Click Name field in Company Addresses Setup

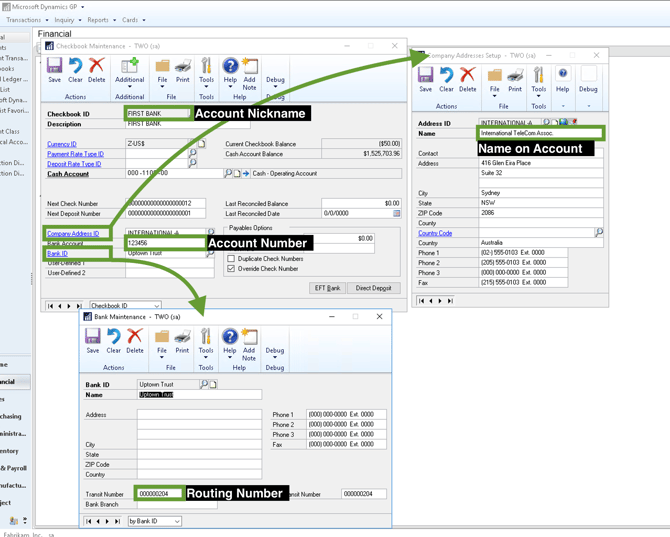pos(540,133)
